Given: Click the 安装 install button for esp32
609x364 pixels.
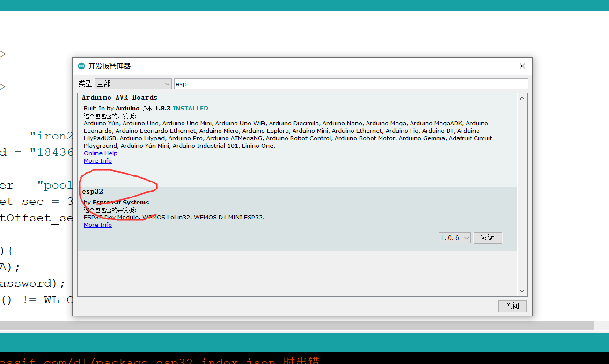Looking at the screenshot, I should coord(488,238).
